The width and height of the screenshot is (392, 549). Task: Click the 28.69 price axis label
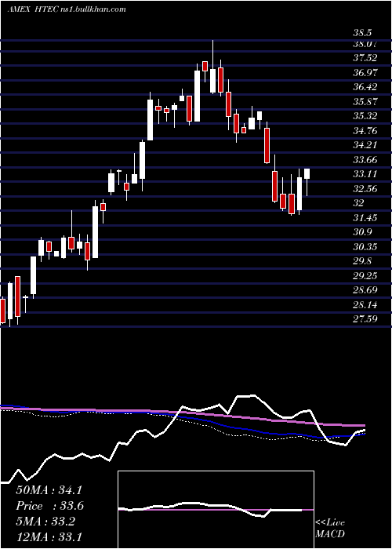coord(365,290)
